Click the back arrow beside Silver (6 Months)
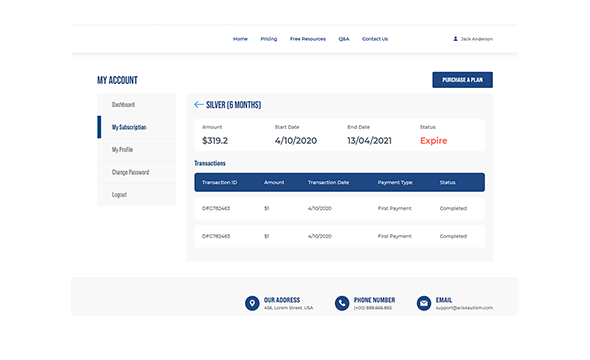The height and width of the screenshot is (360, 590). [x=199, y=105]
